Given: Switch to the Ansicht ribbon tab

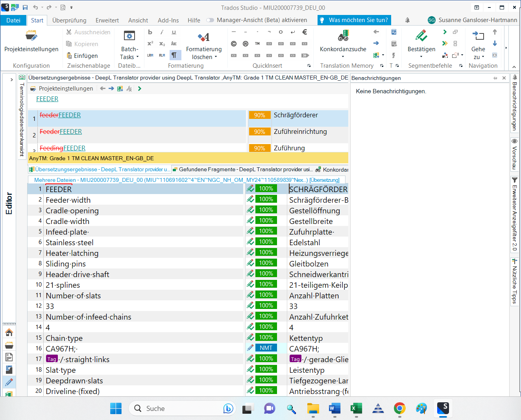Looking at the screenshot, I should [138, 20].
